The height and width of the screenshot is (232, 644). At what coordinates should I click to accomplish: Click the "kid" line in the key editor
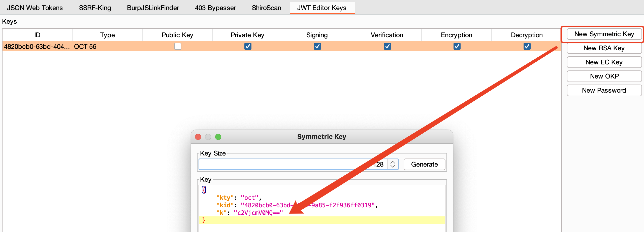pyautogui.click(x=297, y=205)
